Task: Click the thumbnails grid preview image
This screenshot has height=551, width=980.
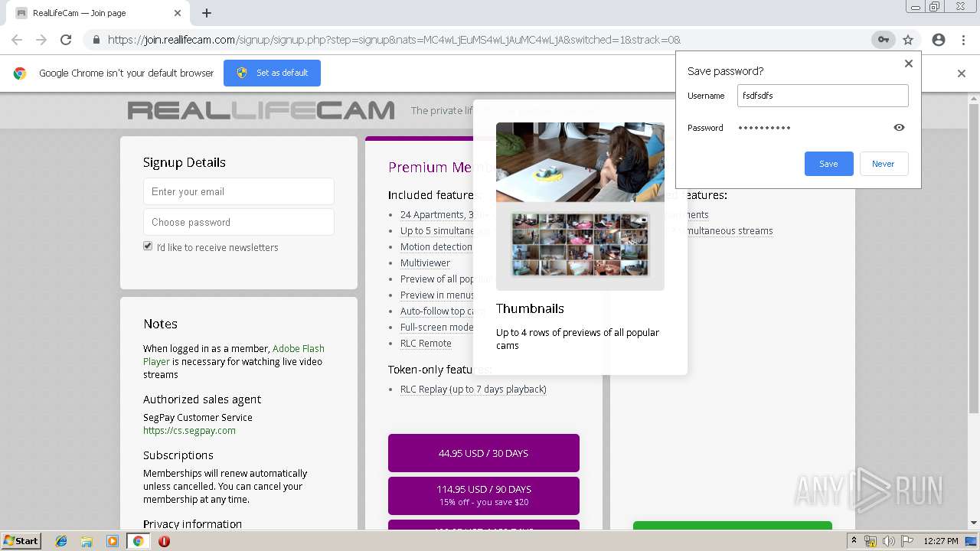Action: coord(580,245)
